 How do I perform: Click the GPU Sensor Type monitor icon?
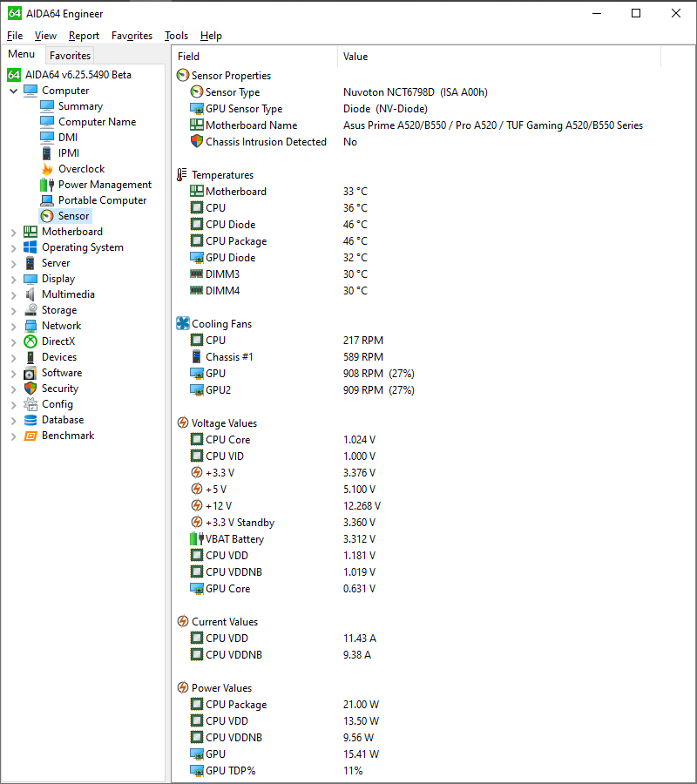tap(197, 109)
